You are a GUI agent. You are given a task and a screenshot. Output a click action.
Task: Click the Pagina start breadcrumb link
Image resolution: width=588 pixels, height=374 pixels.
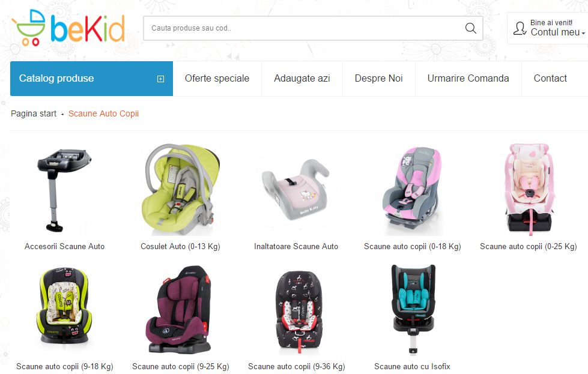[x=34, y=113]
